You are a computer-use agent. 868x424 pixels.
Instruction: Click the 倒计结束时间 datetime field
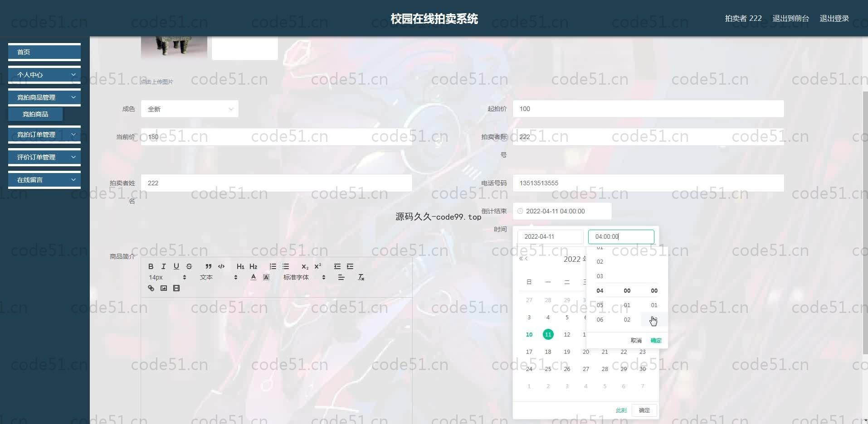pyautogui.click(x=562, y=211)
